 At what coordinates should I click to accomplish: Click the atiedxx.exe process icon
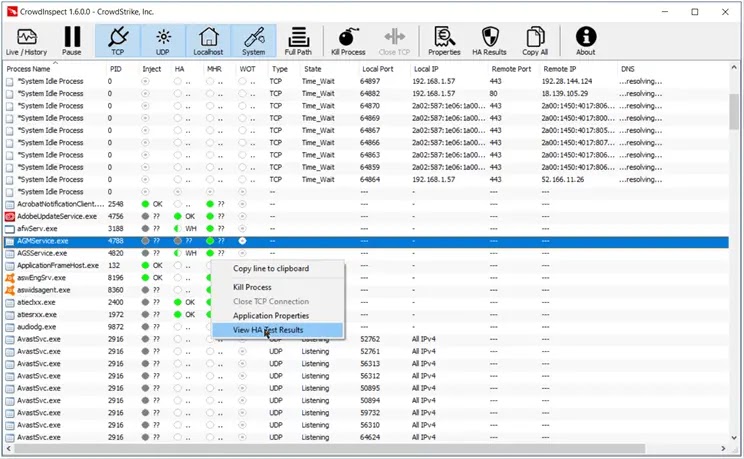point(9,302)
